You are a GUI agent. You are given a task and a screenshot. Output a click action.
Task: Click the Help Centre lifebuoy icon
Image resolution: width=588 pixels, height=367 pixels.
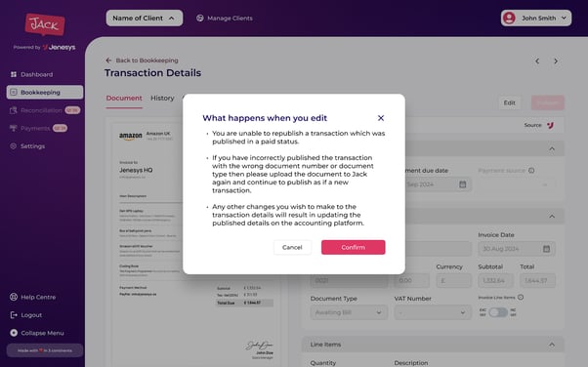pos(14,297)
